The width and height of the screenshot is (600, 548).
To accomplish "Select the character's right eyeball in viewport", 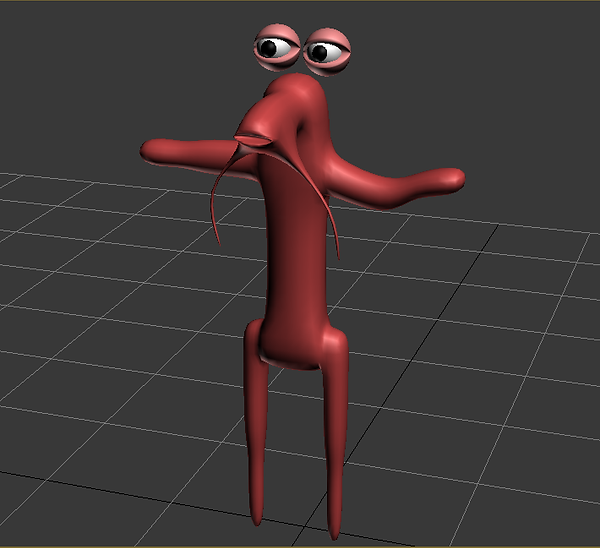I will [327, 52].
